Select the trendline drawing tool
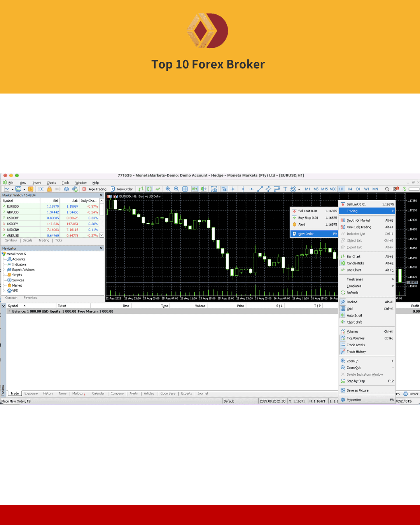Screen dimensions: 420x525 pos(260,189)
